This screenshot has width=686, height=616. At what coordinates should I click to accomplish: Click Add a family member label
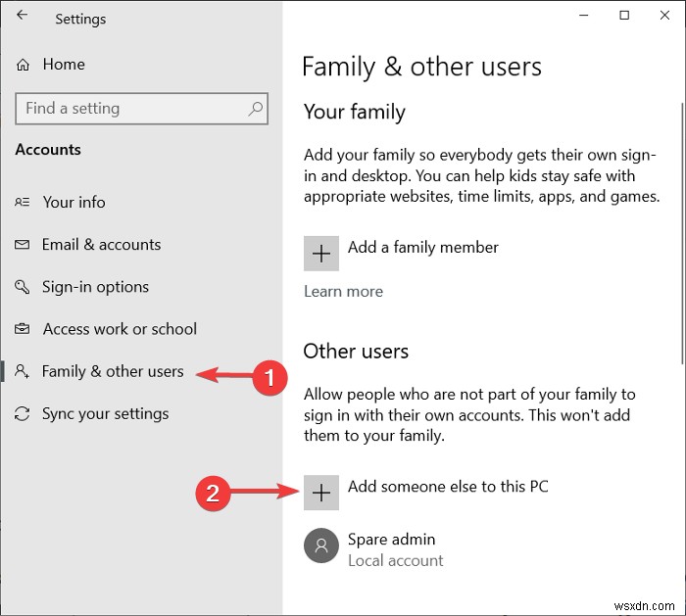[x=423, y=248]
